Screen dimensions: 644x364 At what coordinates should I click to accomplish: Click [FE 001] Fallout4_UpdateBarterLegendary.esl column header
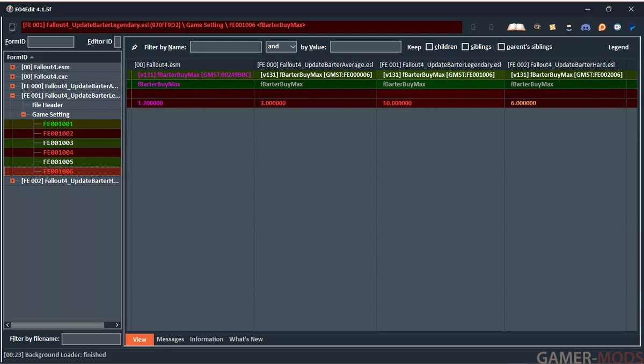point(441,65)
